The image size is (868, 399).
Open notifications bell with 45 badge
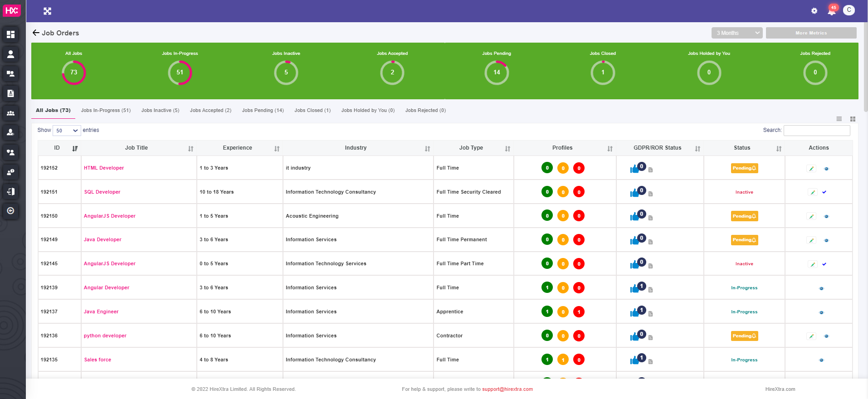tap(832, 10)
